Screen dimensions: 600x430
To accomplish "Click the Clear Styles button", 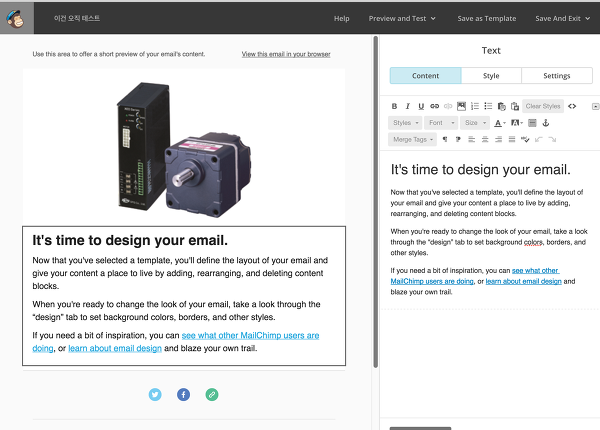I will (543, 106).
